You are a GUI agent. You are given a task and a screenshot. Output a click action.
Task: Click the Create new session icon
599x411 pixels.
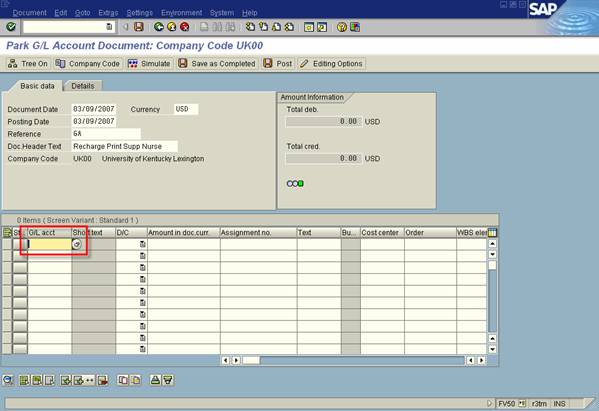tap(309, 27)
